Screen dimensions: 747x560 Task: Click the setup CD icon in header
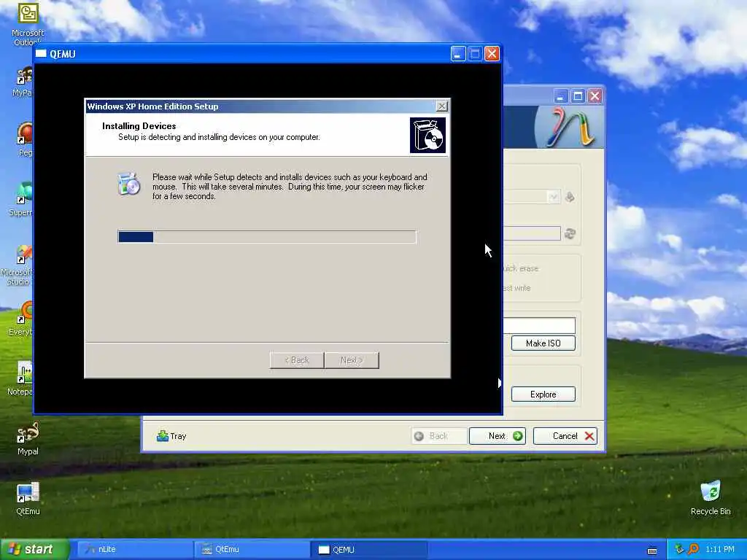click(427, 136)
